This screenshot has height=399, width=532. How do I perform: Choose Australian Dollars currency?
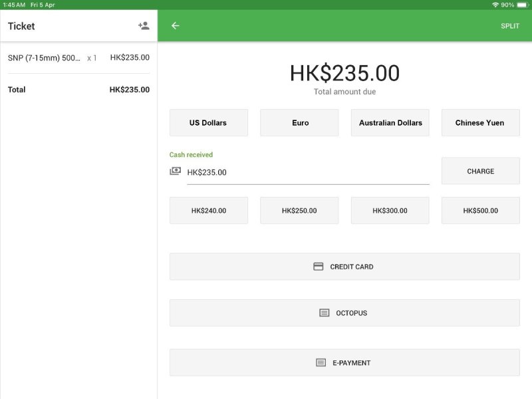(x=390, y=123)
